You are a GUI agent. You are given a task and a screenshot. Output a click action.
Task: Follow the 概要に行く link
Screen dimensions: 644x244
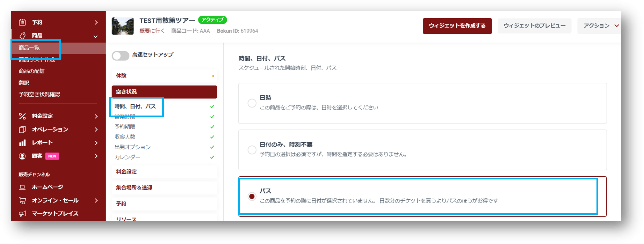(x=152, y=31)
